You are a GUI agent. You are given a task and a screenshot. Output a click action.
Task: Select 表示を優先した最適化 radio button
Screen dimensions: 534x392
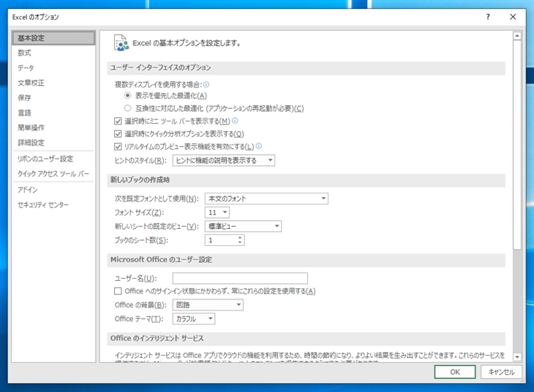click(128, 96)
